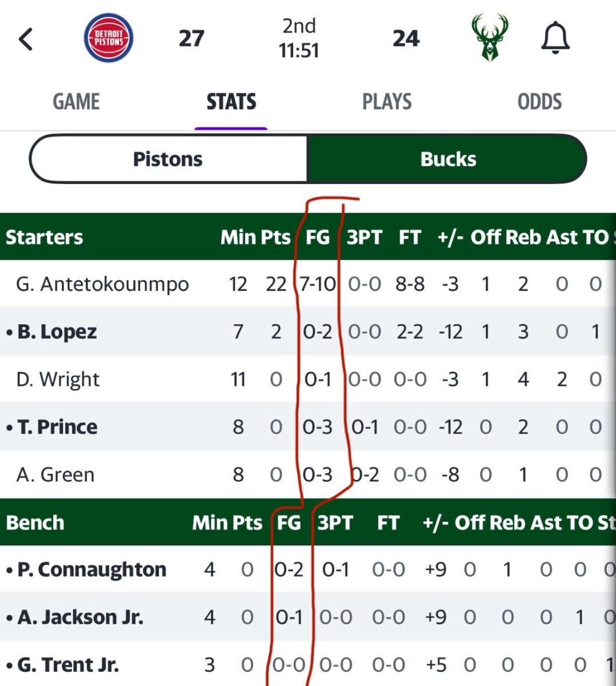Select the Bucks team toggle
Image resolution: width=616 pixels, height=686 pixels.
[x=447, y=159]
